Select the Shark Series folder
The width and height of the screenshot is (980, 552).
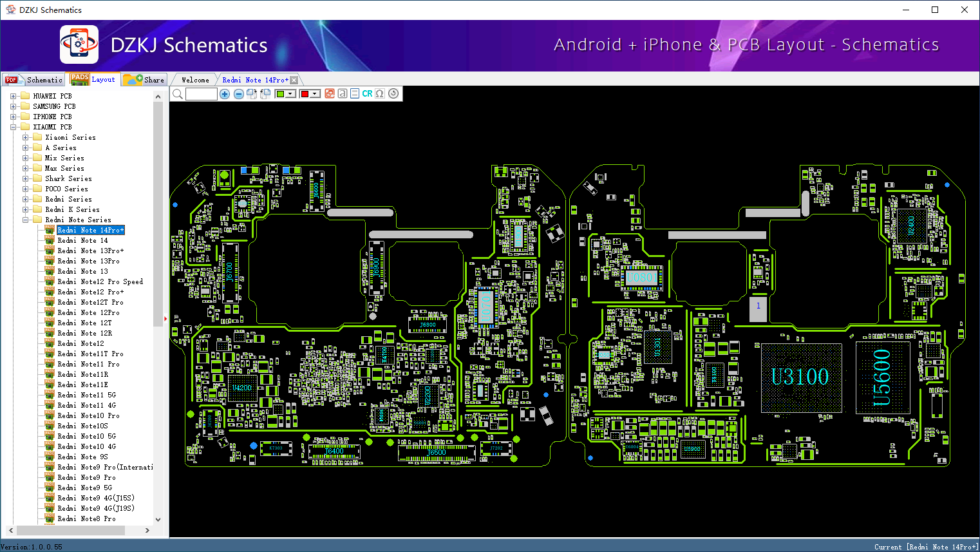tap(68, 178)
